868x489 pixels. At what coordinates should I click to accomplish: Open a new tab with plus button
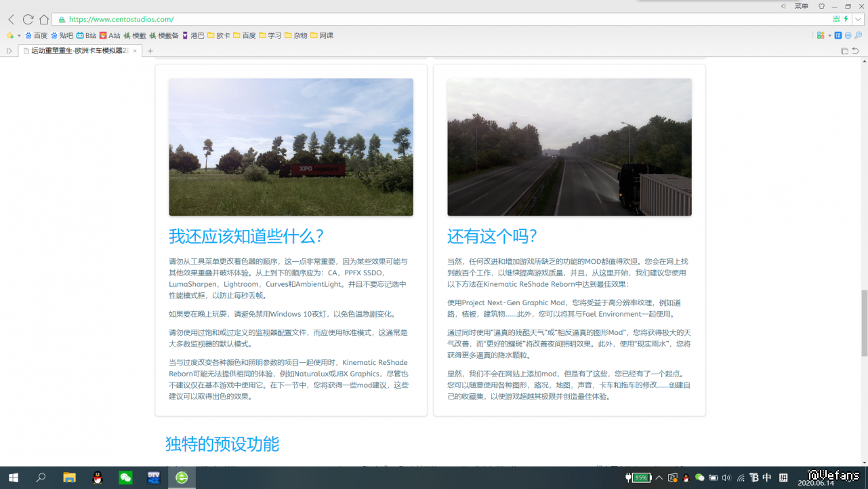tap(150, 51)
